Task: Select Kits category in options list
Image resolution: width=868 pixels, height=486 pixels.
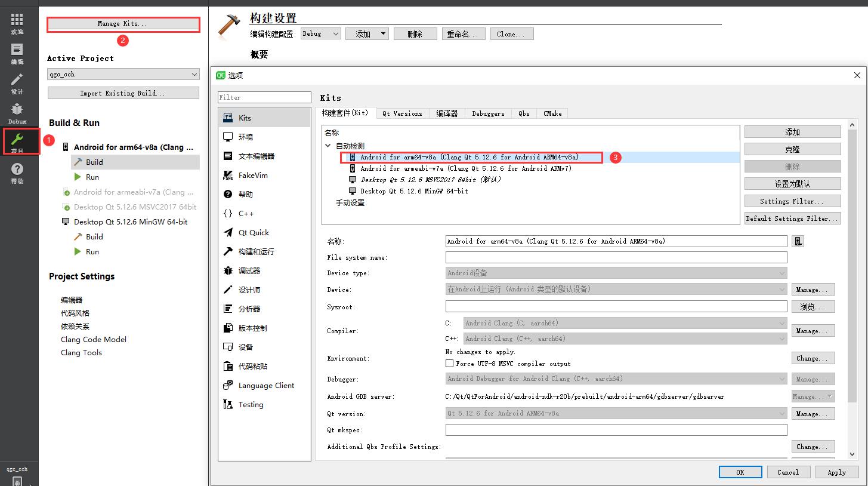Action: [264, 118]
